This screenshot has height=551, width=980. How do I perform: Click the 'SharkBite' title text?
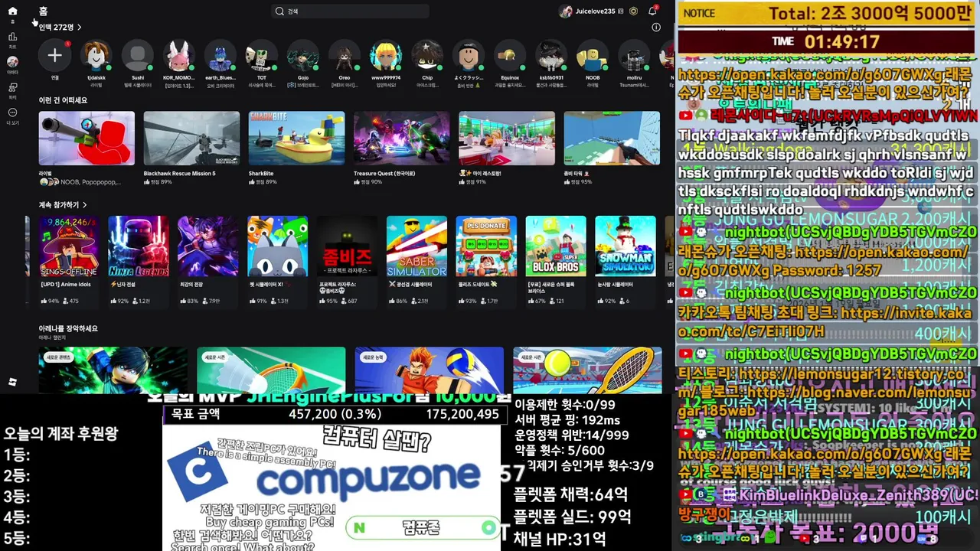[x=261, y=174]
